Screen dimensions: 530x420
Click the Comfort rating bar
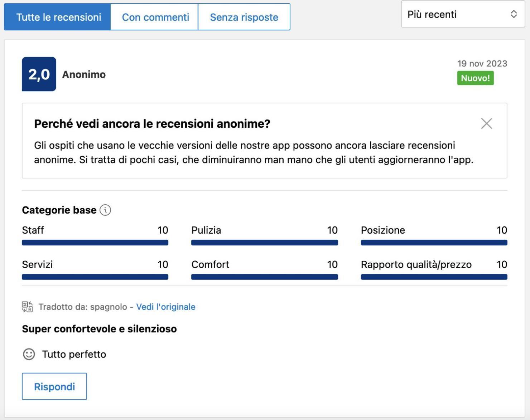[x=265, y=277]
